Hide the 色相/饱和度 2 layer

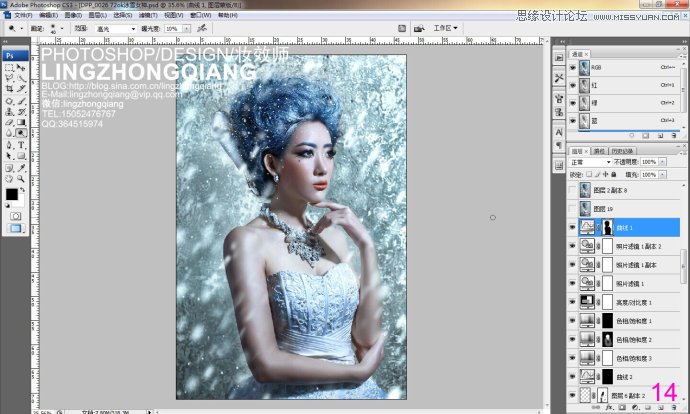pyautogui.click(x=573, y=340)
